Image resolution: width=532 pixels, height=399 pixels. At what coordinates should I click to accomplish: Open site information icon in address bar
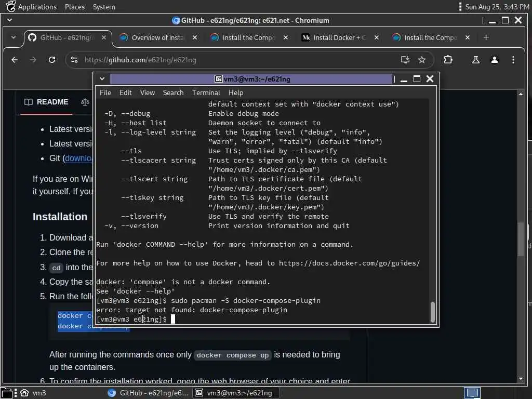click(74, 60)
